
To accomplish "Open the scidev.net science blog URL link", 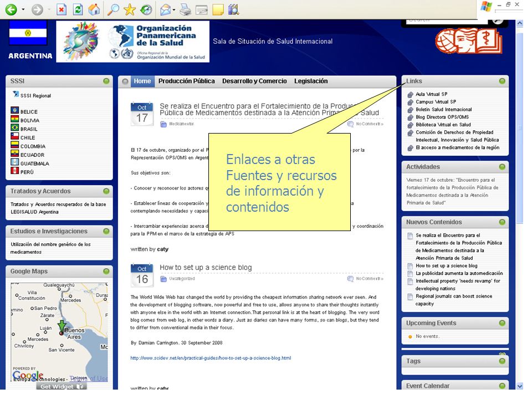I will [211, 358].
